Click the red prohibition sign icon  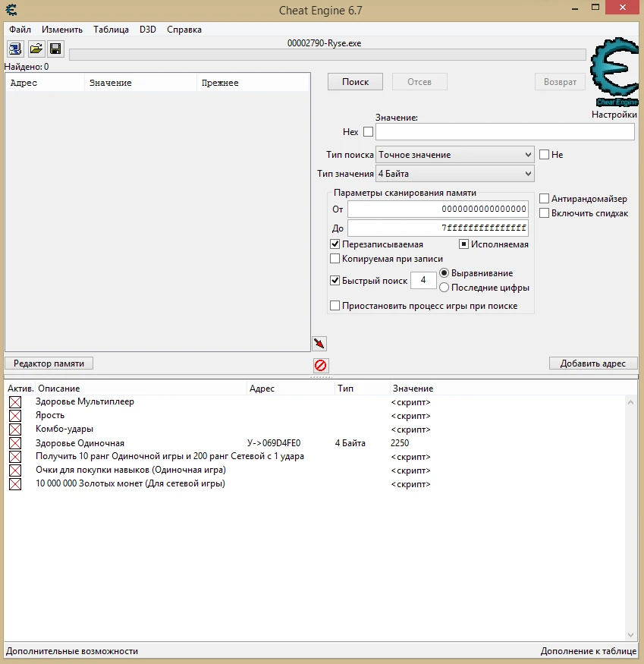tap(319, 365)
